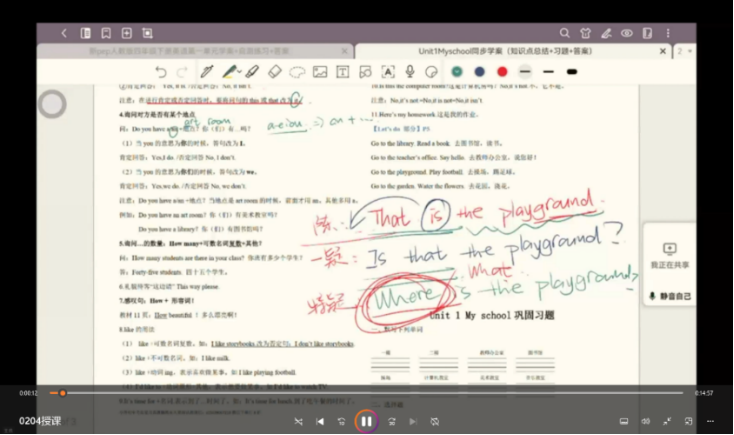Go back with the top-left arrow
This screenshot has width=734, height=435.
[x=64, y=33]
